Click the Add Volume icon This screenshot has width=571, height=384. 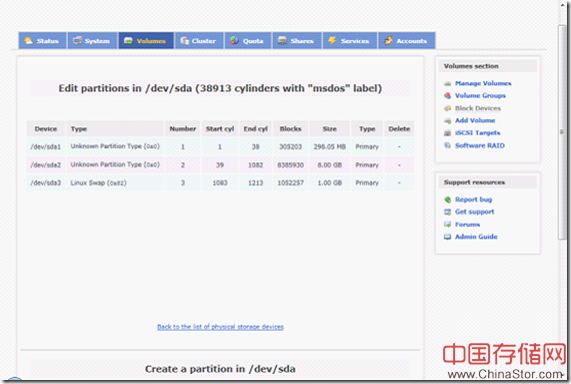tap(448, 121)
